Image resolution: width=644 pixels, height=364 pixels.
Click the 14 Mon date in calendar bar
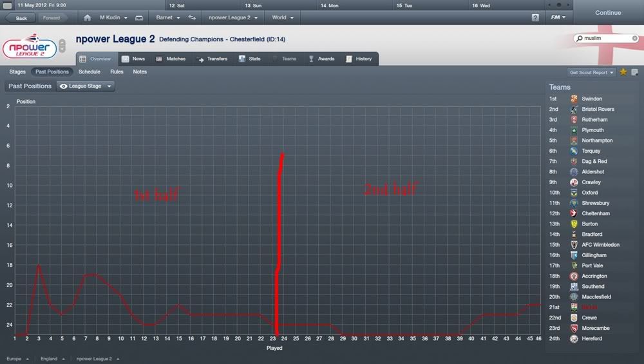pyautogui.click(x=329, y=6)
